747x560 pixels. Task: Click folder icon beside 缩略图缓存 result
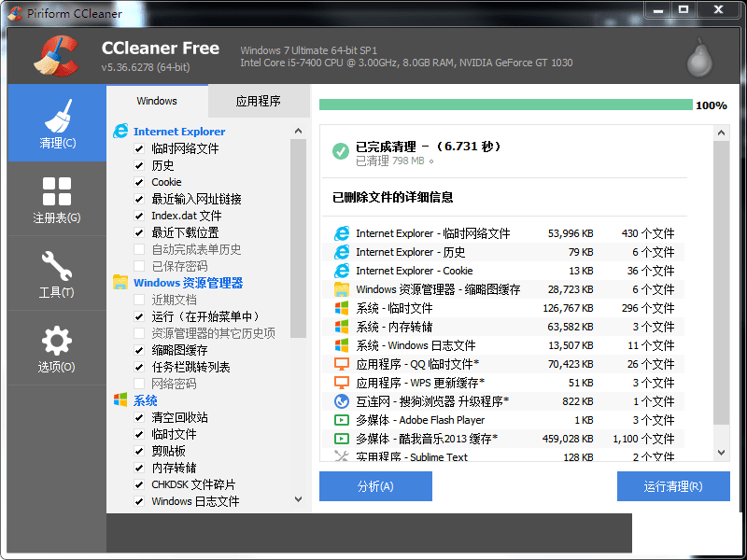click(342, 289)
